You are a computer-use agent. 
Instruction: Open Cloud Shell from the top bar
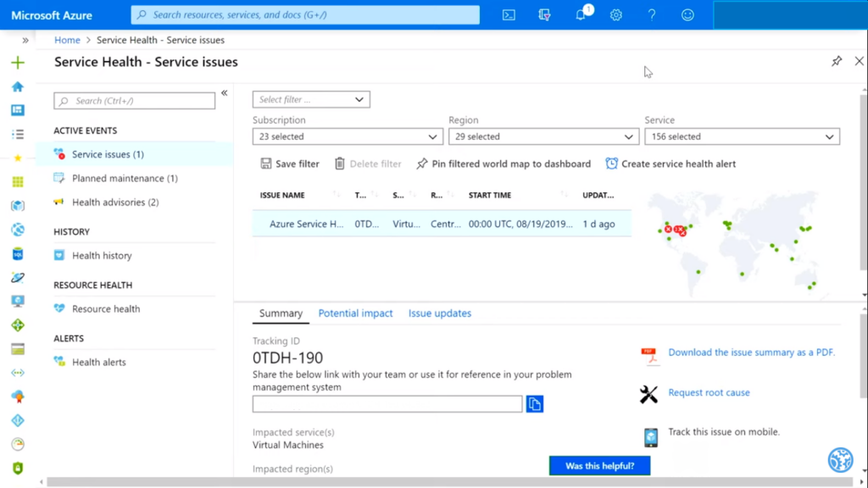pyautogui.click(x=508, y=14)
